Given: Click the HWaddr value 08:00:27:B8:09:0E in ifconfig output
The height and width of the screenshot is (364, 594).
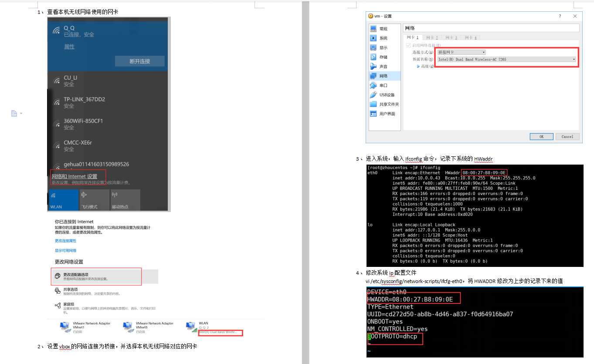Looking at the screenshot, I should point(484,173).
